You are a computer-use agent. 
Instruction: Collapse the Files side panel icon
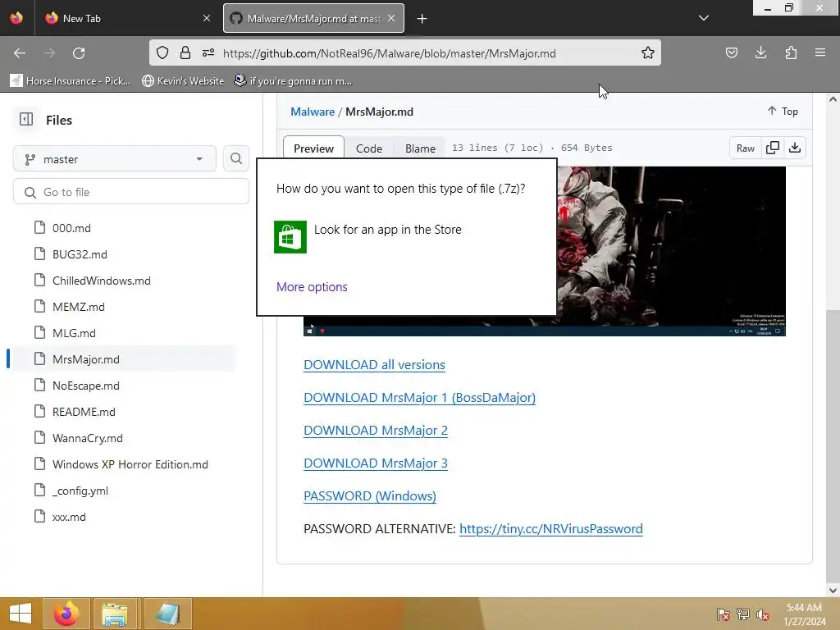[x=26, y=119]
